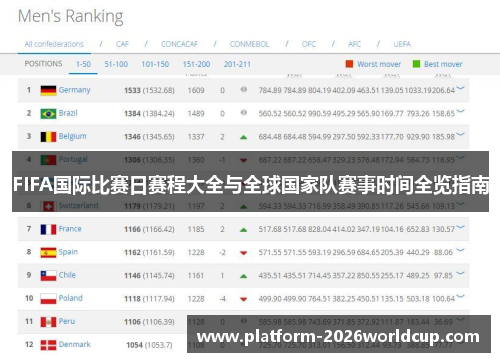Click Brazil's no-change movement icon

[x=244, y=113]
